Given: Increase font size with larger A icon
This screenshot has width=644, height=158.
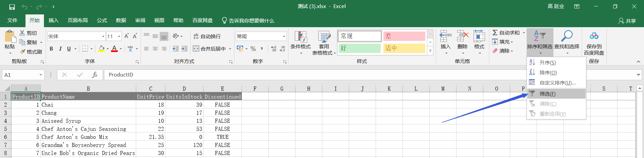Looking at the screenshot, I should tap(126, 36).
